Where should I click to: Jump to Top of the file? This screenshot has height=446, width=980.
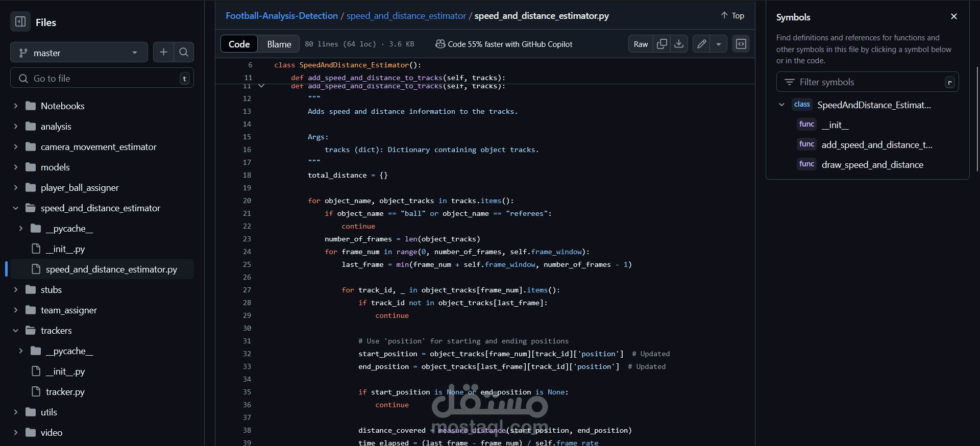click(732, 16)
